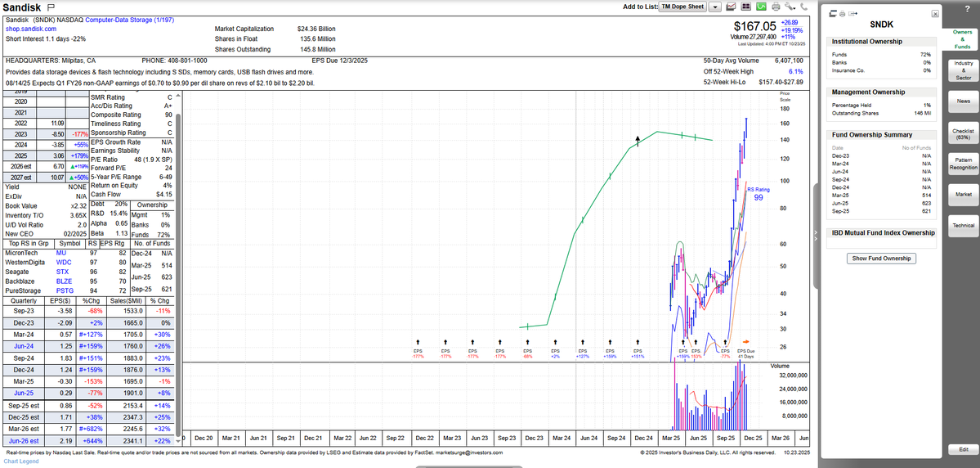Viewport: 980px width, 468px height.
Task: Open help with the question mark icon
Action: pos(967,7)
